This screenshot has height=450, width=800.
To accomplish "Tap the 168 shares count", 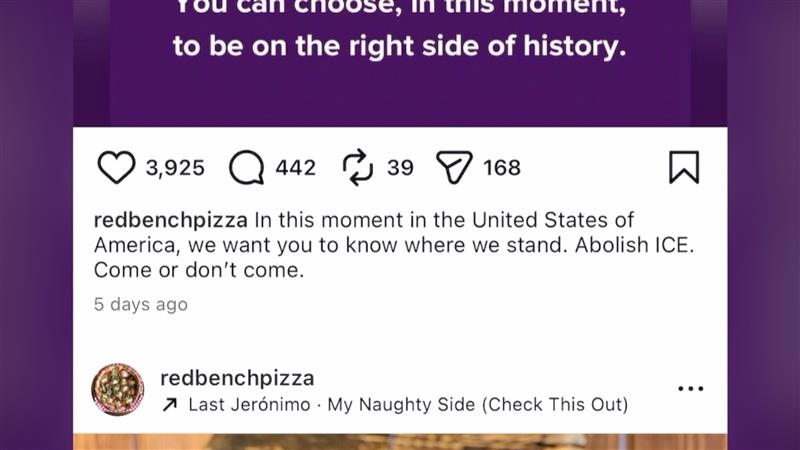I will pos(502,168).
